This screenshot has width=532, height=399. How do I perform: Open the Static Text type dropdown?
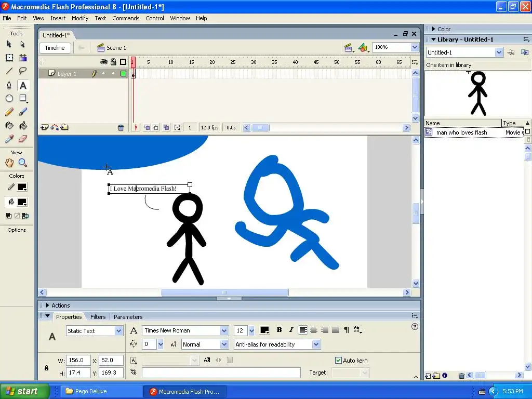95,331
